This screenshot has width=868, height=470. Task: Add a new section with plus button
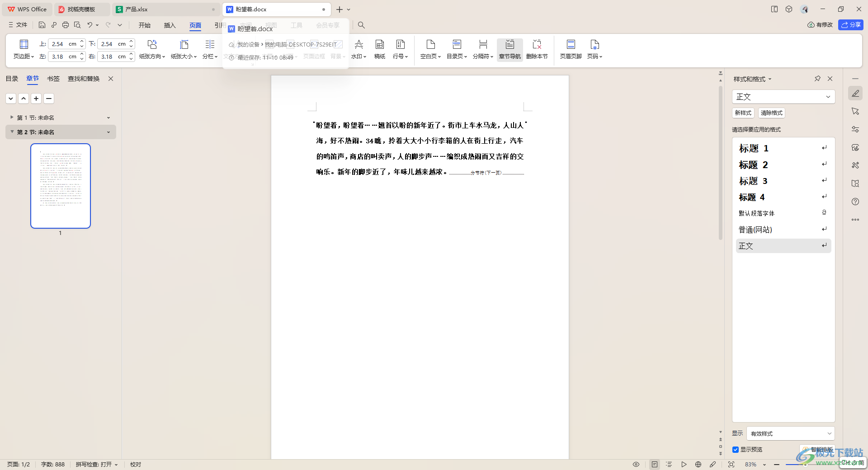coord(36,99)
